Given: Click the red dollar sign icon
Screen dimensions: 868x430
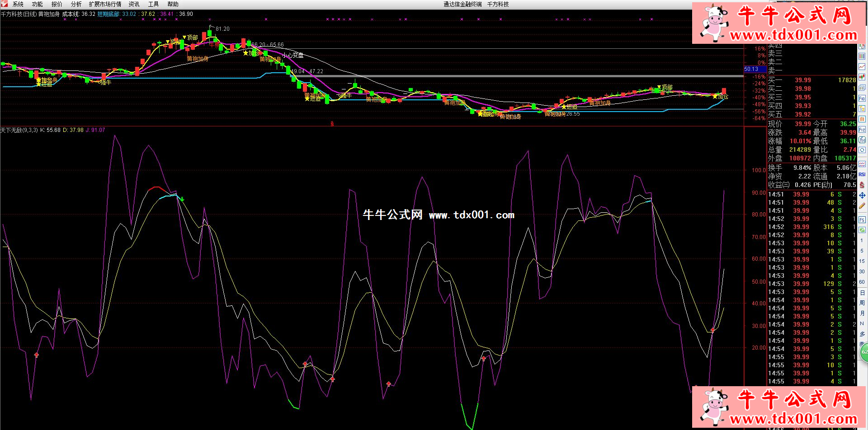Looking at the screenshot, I should click(x=862, y=185).
